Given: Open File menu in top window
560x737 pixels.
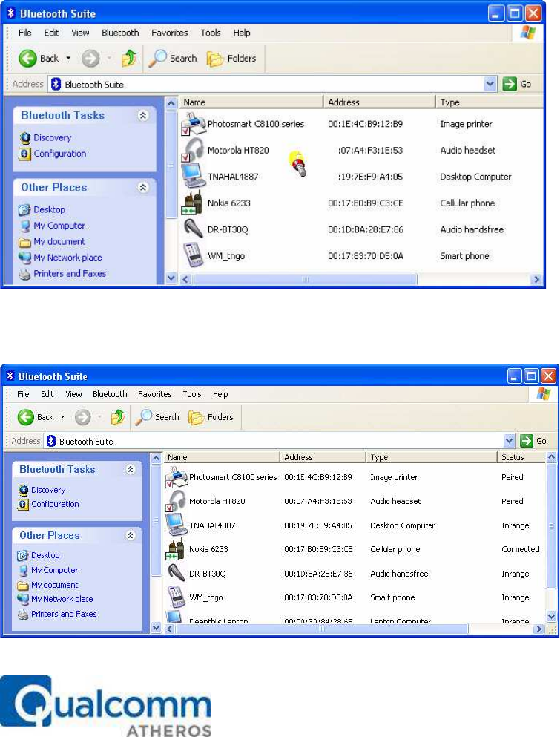Looking at the screenshot, I should point(25,33).
